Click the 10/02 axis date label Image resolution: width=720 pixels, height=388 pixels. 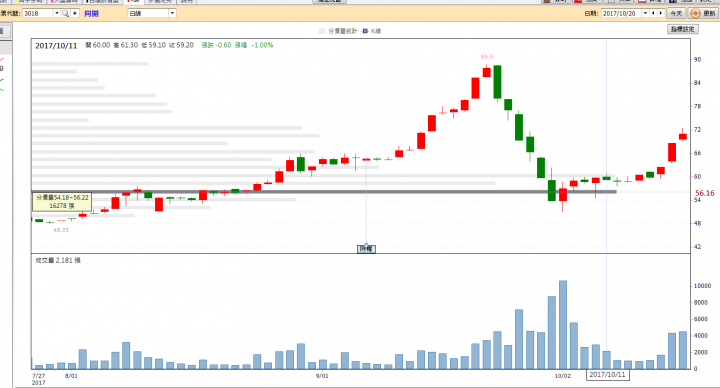(x=562, y=376)
